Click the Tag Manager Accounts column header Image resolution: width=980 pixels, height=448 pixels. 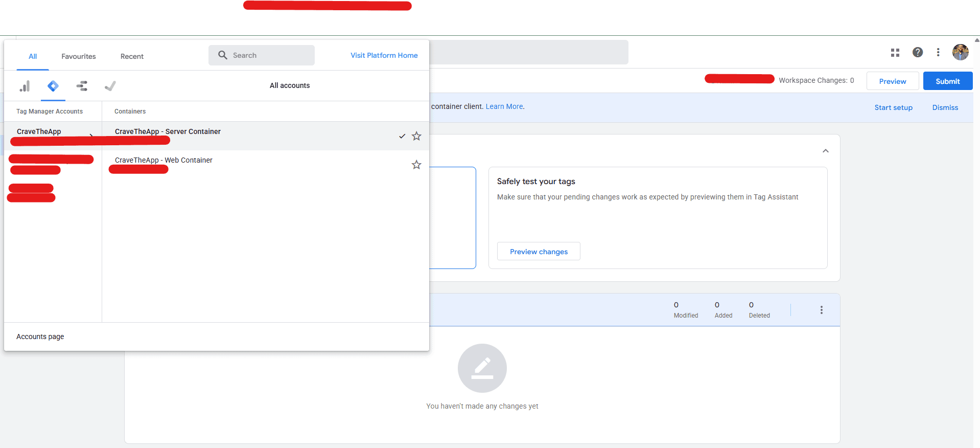tap(50, 111)
